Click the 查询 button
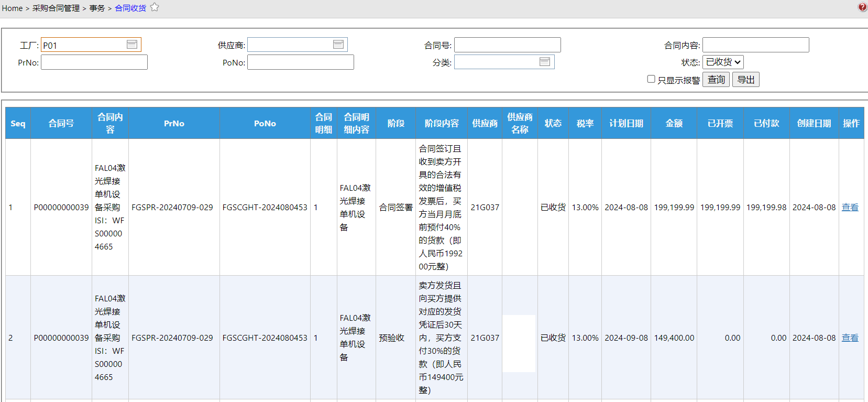 click(x=716, y=80)
